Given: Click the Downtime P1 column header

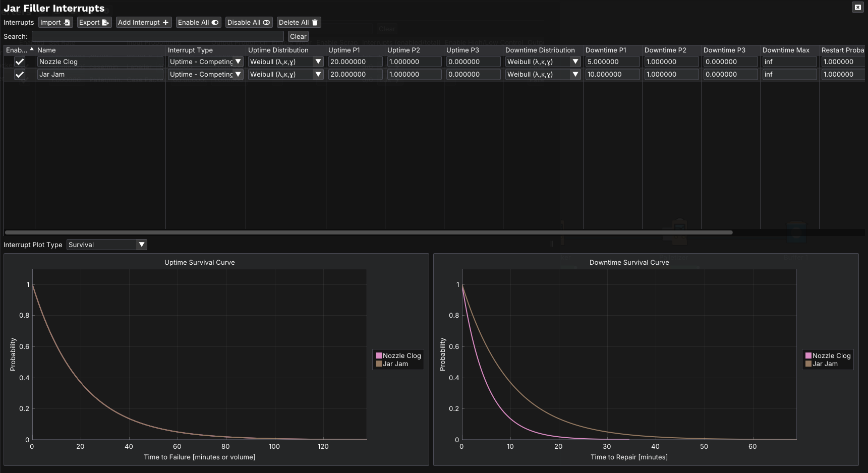Looking at the screenshot, I should pos(606,50).
